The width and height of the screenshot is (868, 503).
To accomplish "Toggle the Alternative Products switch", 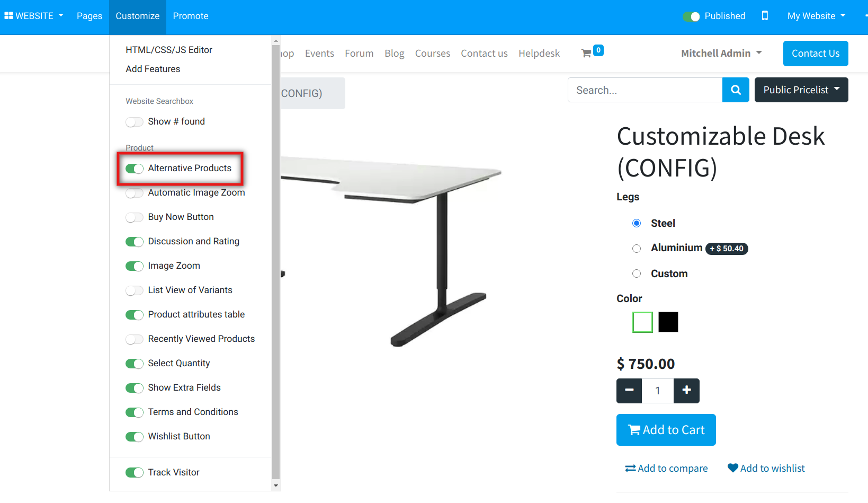I will 135,169.
